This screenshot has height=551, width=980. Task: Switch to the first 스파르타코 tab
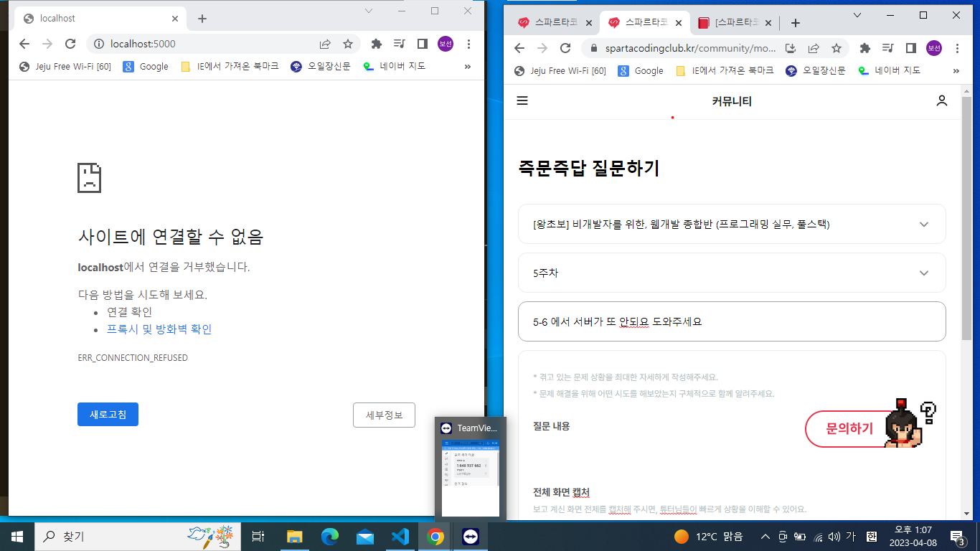click(556, 23)
